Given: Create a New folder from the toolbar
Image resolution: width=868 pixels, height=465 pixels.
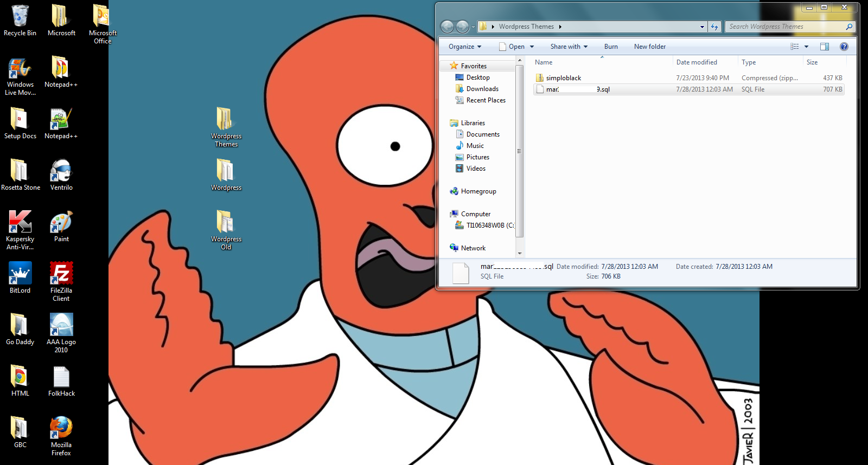Looking at the screenshot, I should click(x=650, y=47).
